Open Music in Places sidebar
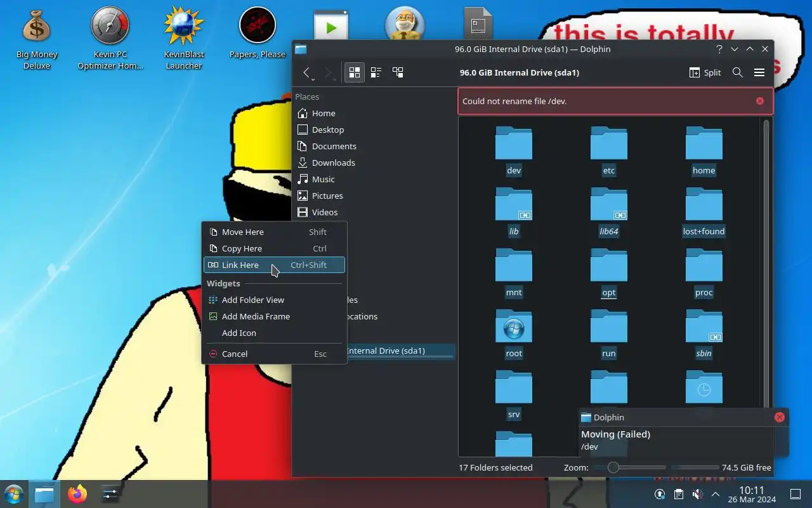Viewport: 812px width, 508px height. point(374,179)
